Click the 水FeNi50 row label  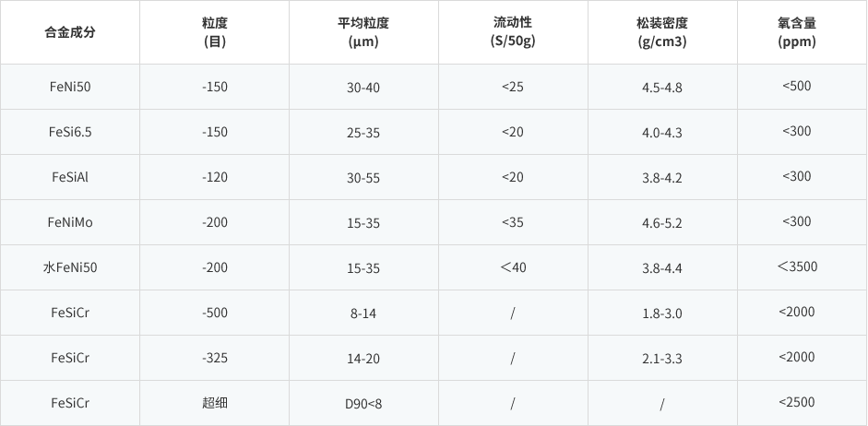click(70, 267)
